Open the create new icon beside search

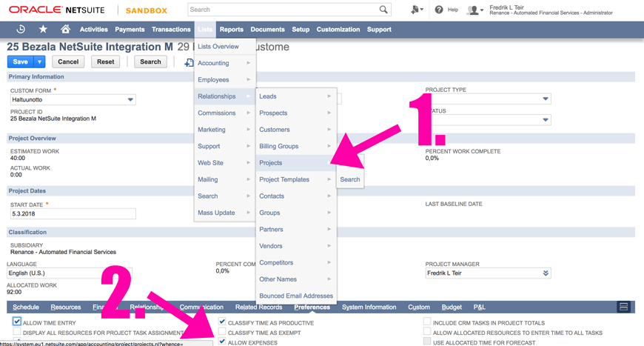[417, 10]
